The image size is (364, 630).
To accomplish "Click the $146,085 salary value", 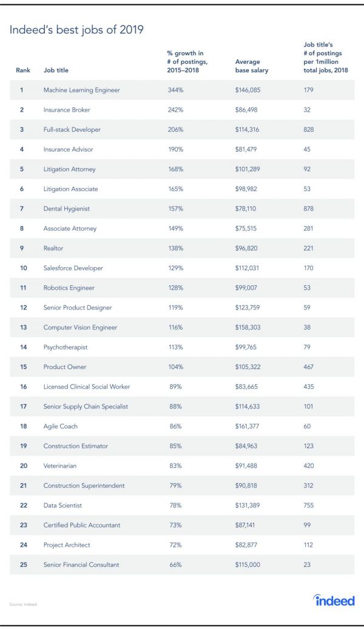I will pos(251,90).
